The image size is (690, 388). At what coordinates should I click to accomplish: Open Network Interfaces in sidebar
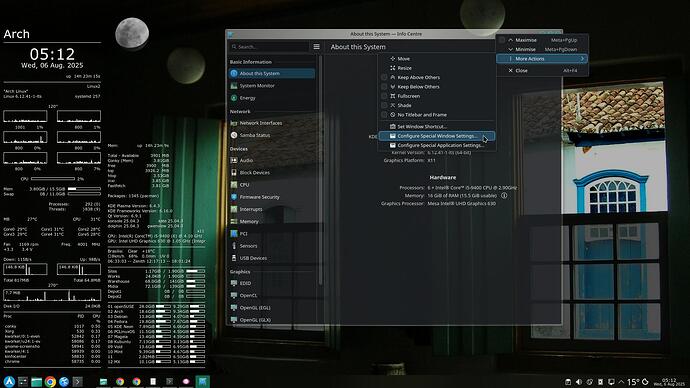pos(272,123)
